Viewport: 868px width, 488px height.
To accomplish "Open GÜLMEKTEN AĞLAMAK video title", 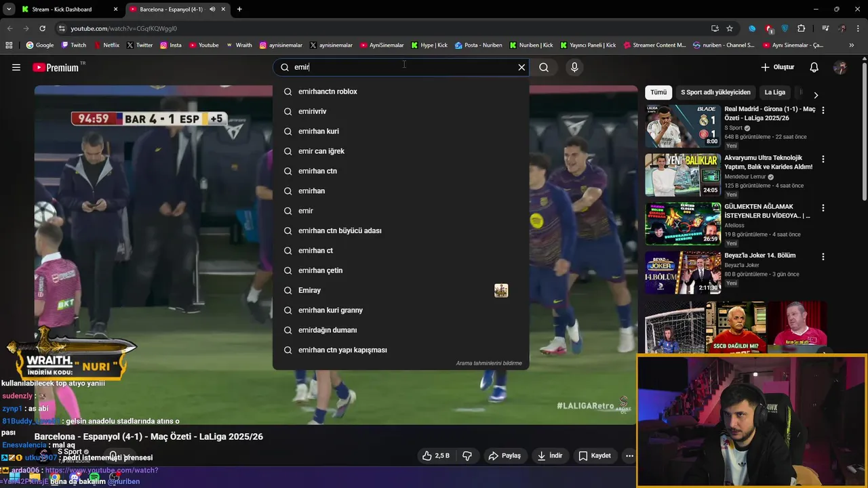I will 767,211.
